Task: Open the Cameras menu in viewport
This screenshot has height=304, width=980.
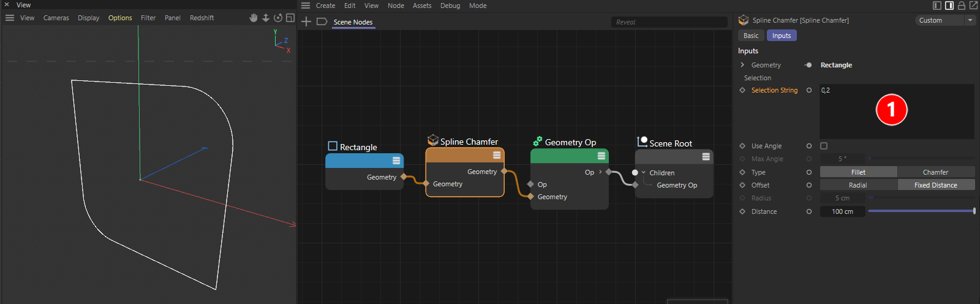Action: coord(56,18)
